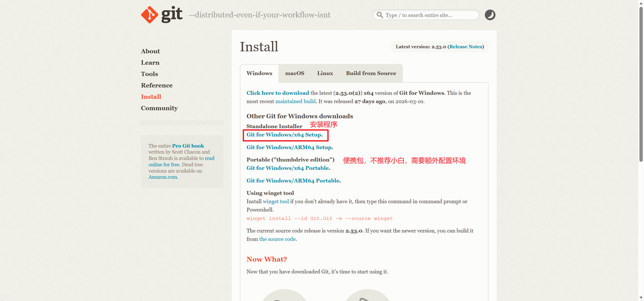The image size is (644, 301).
Task: Click the scrollbar down arrow
Action: pyautogui.click(x=641, y=298)
